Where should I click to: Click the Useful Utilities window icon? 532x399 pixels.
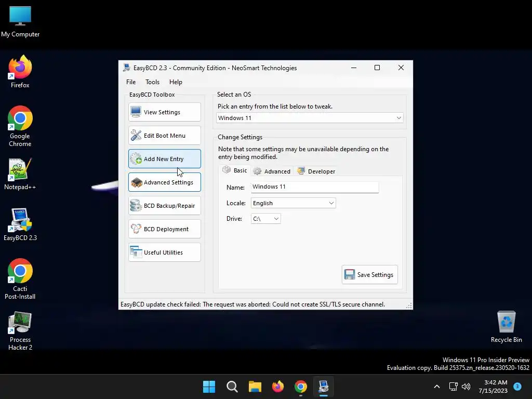tap(136, 252)
